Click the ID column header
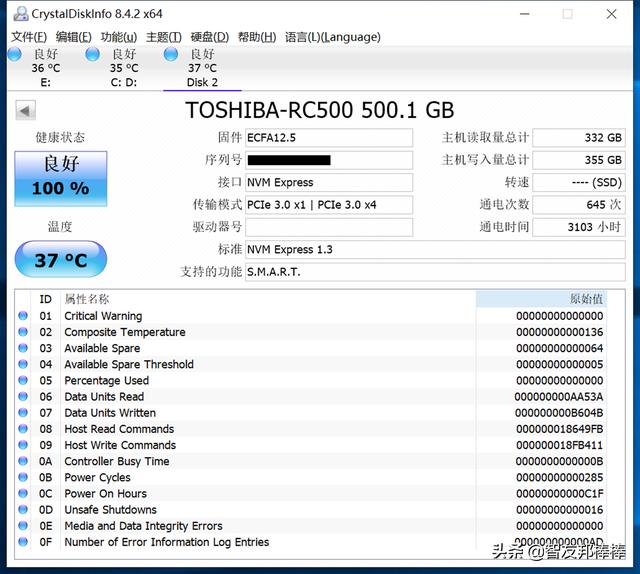 click(x=46, y=299)
